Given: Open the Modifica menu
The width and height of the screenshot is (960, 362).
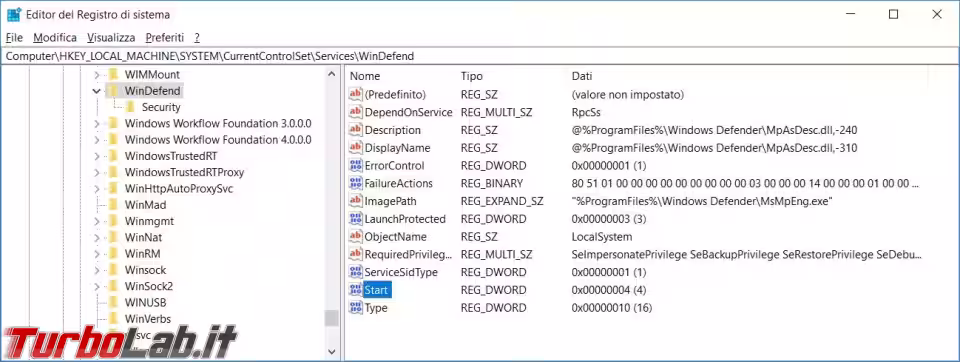Looking at the screenshot, I should coord(55,37).
